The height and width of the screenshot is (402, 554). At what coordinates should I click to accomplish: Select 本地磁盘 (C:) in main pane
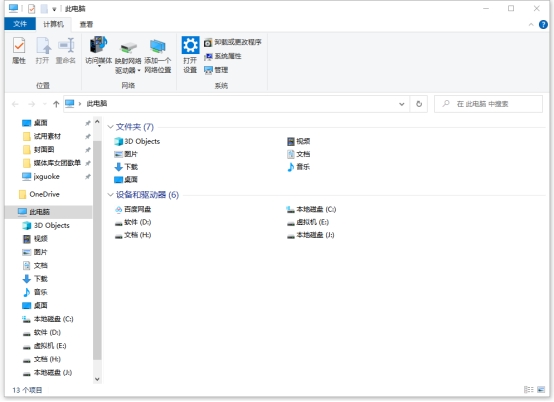(311, 209)
